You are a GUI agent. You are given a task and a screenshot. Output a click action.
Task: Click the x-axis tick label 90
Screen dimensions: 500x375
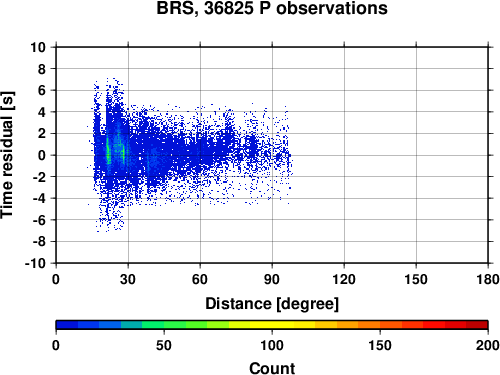pos(272,279)
